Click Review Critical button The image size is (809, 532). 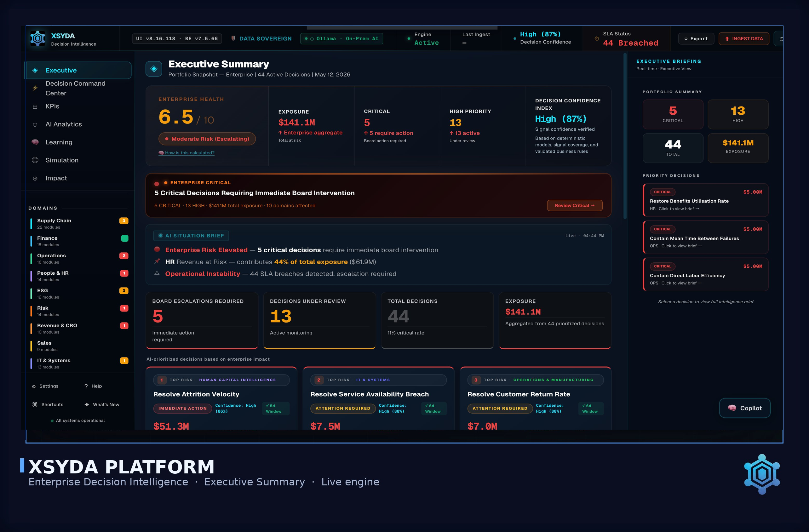click(574, 205)
